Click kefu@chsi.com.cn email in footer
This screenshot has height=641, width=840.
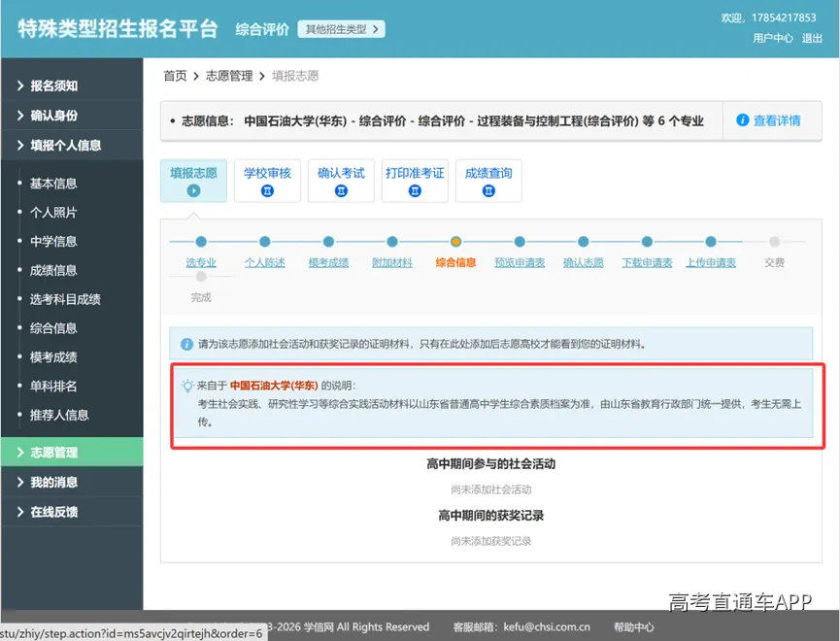pyautogui.click(x=547, y=627)
